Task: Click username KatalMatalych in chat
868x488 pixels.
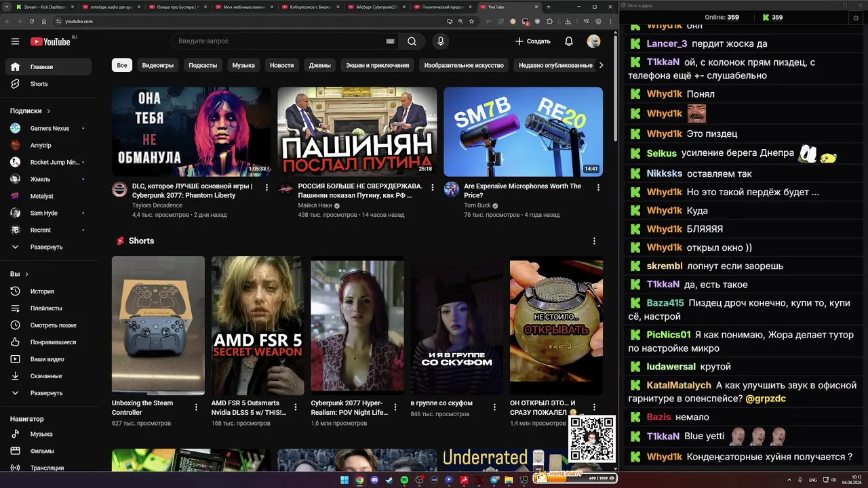Action: click(679, 385)
